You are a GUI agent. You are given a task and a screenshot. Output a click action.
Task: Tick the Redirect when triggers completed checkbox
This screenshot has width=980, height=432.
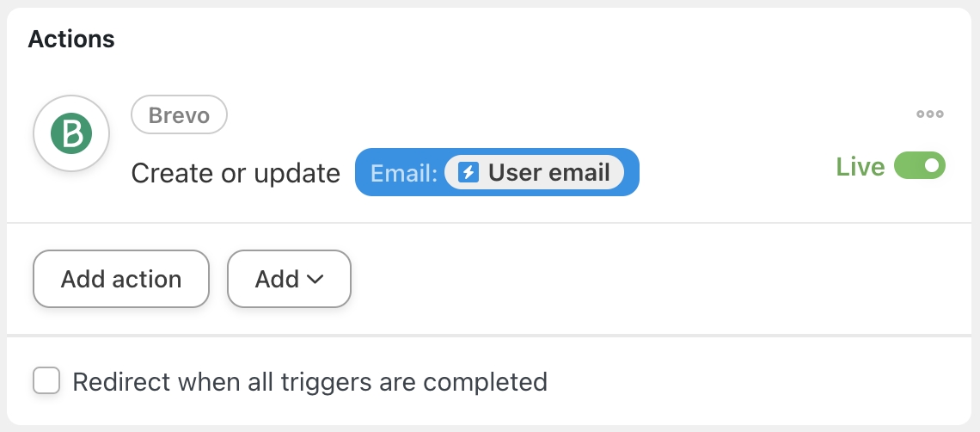(x=46, y=380)
